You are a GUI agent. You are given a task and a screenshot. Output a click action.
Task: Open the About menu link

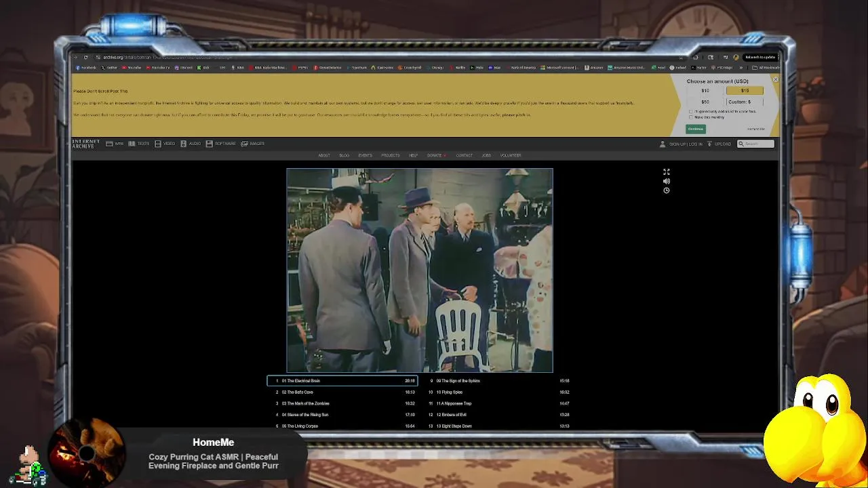(324, 155)
